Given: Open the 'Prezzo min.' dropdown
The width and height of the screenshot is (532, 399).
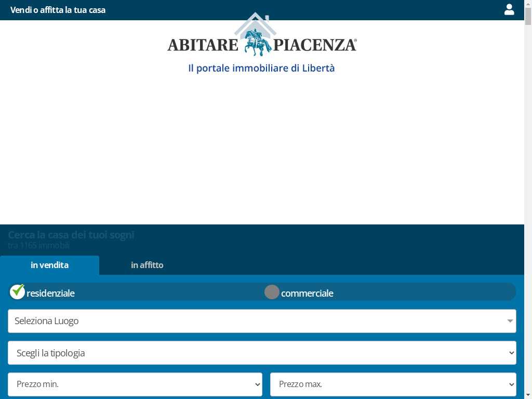Looking at the screenshot, I should click(x=135, y=384).
